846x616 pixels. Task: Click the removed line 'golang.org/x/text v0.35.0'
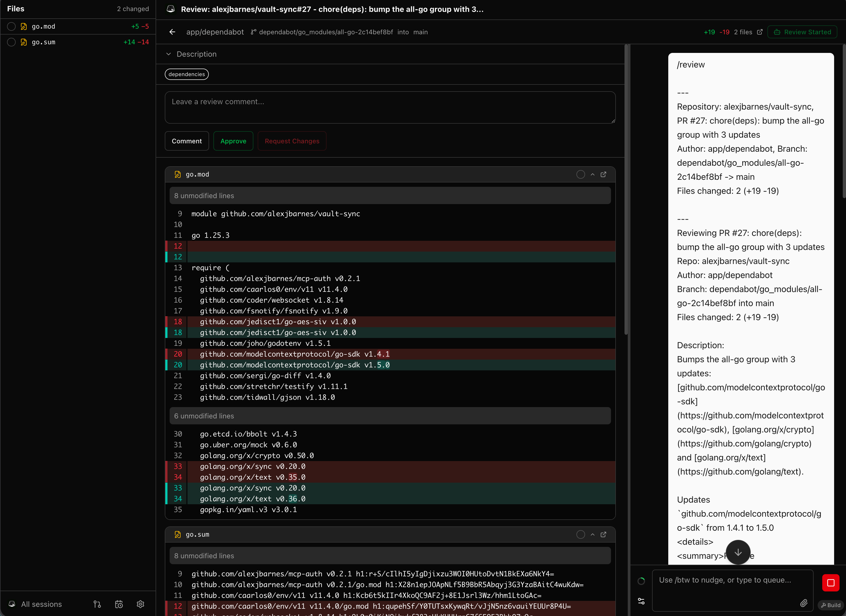pyautogui.click(x=390, y=477)
